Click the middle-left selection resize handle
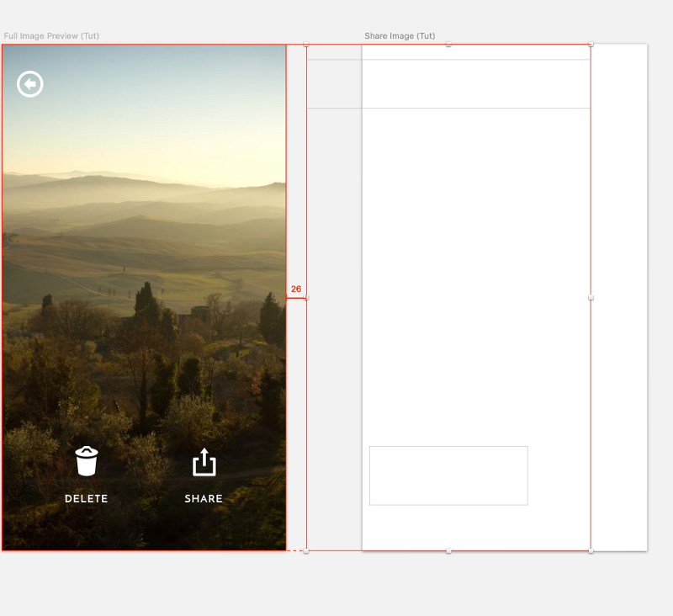This screenshot has height=616, width=673. pos(306,298)
